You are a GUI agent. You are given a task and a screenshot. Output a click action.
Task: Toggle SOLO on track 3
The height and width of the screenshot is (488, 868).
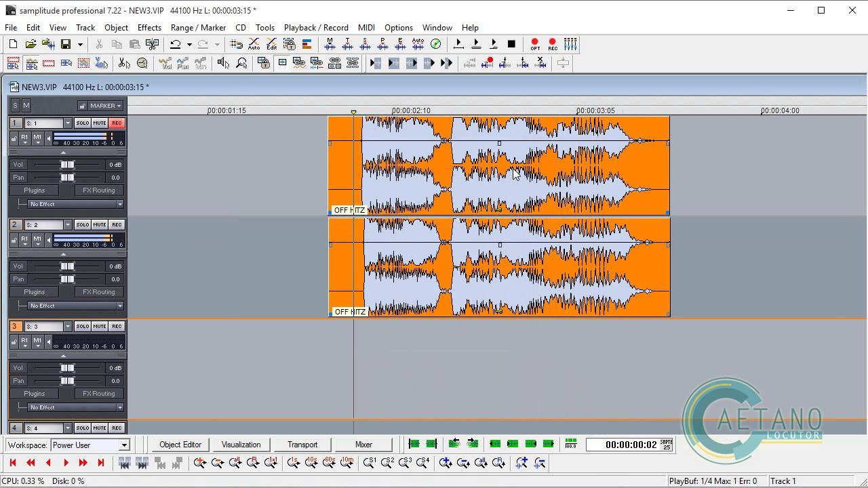coord(82,327)
